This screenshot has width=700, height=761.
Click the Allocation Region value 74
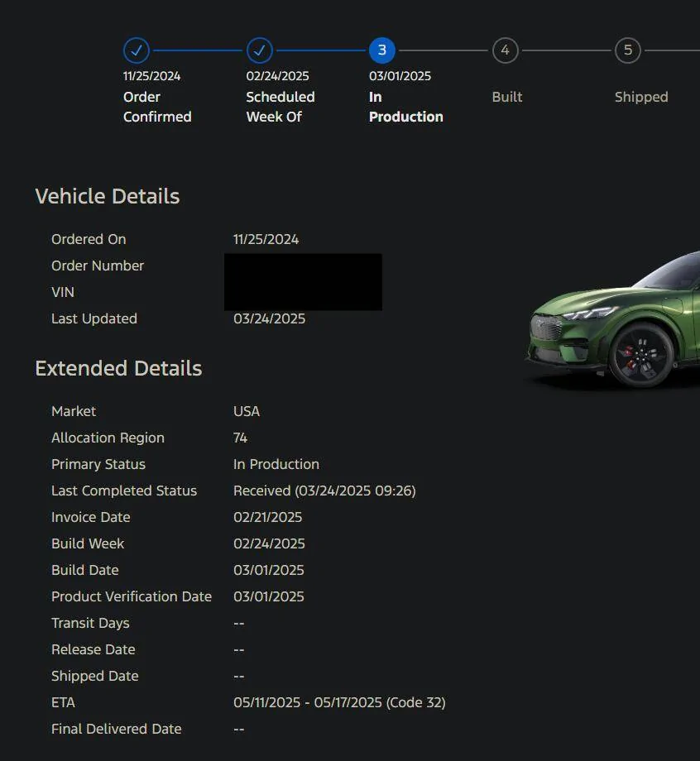(x=240, y=438)
